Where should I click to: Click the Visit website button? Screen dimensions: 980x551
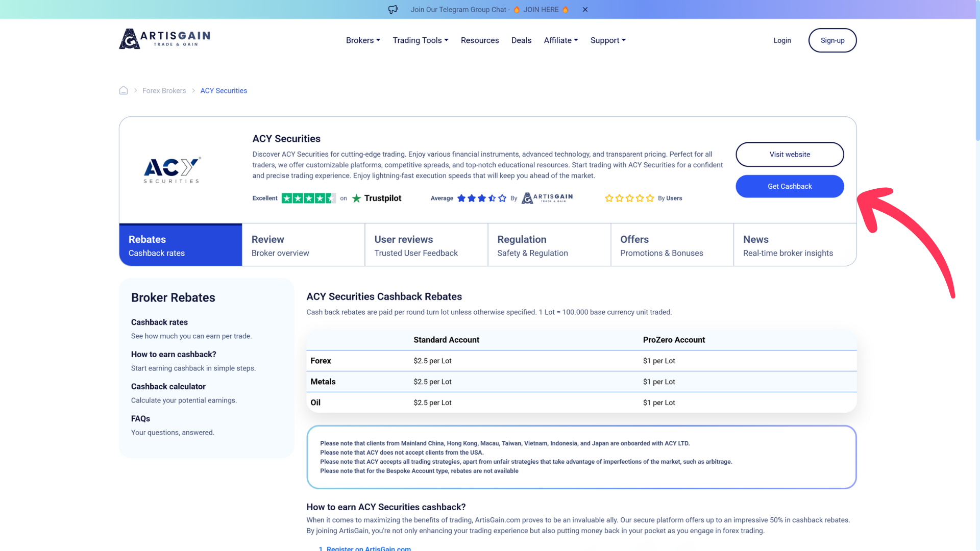click(790, 155)
